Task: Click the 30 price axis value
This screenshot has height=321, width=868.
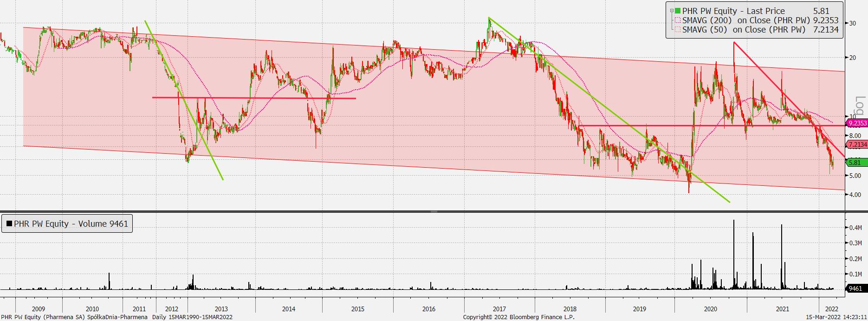Action: click(852, 23)
